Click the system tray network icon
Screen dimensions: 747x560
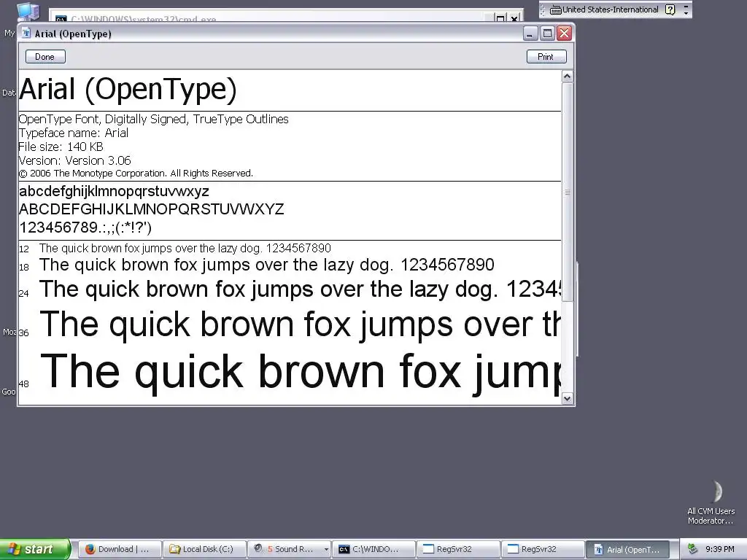click(x=693, y=549)
